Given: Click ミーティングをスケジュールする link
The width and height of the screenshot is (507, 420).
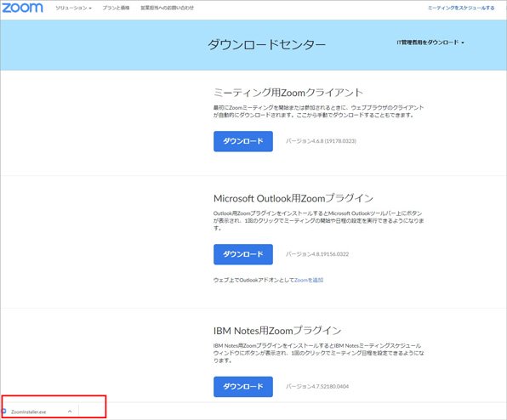Looking at the screenshot, I should click(461, 9).
